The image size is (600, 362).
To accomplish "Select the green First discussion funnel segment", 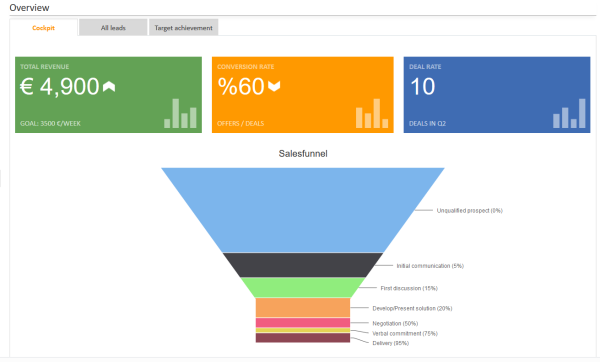I will (x=303, y=288).
